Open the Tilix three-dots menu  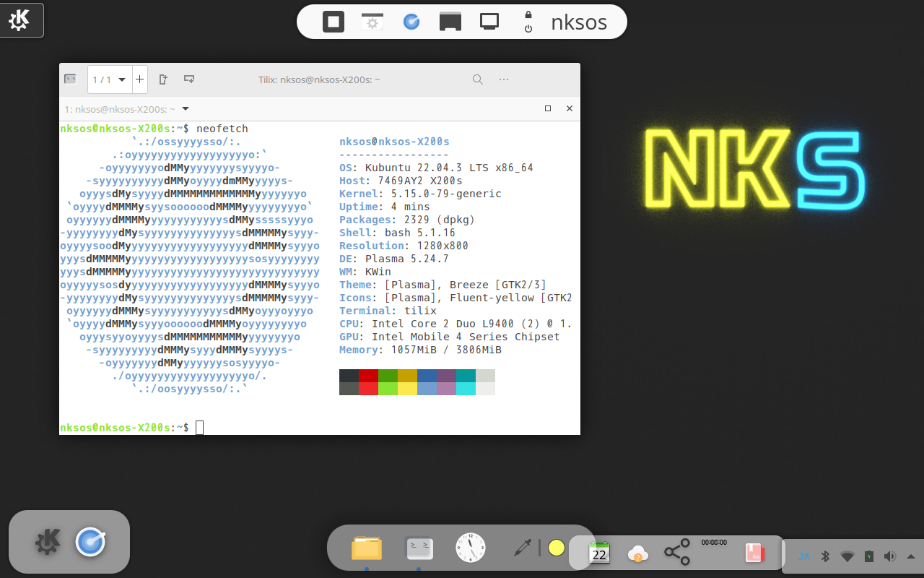504,79
